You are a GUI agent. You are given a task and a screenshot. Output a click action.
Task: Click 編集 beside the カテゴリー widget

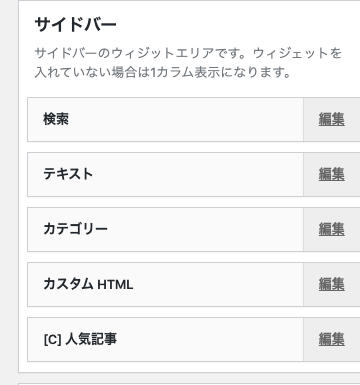click(x=331, y=229)
